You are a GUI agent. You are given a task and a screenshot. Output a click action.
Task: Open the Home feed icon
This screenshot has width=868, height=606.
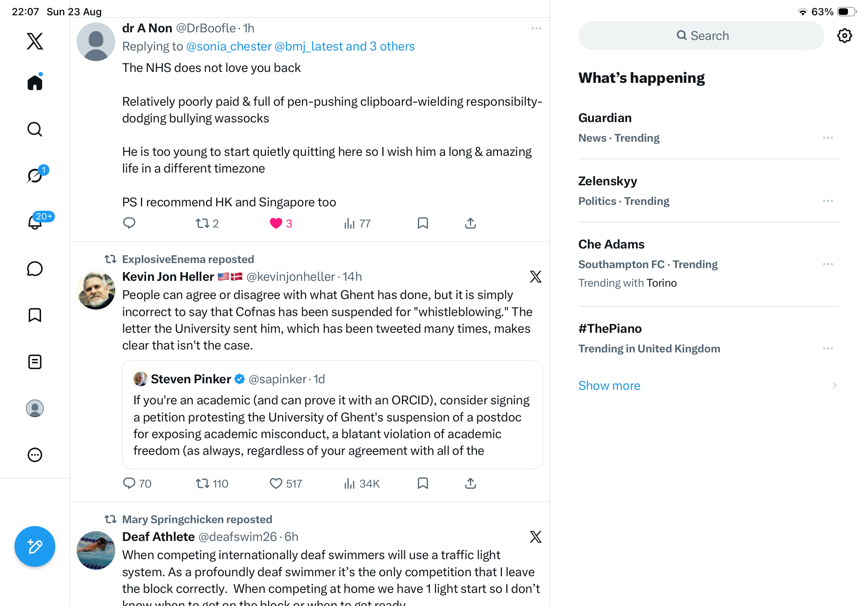pyautogui.click(x=35, y=82)
